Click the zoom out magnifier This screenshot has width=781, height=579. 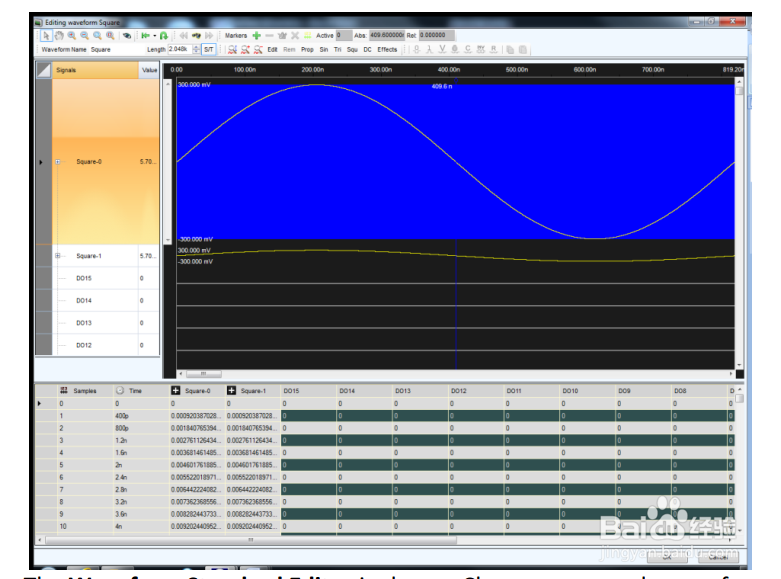pos(85,35)
